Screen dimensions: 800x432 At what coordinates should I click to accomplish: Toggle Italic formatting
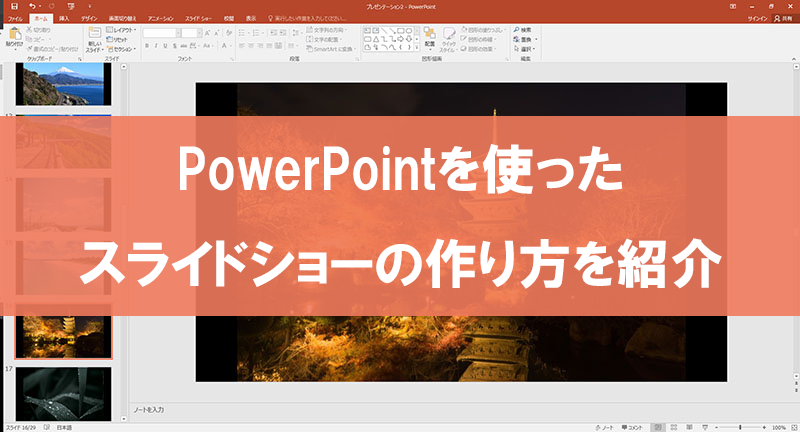click(156, 46)
